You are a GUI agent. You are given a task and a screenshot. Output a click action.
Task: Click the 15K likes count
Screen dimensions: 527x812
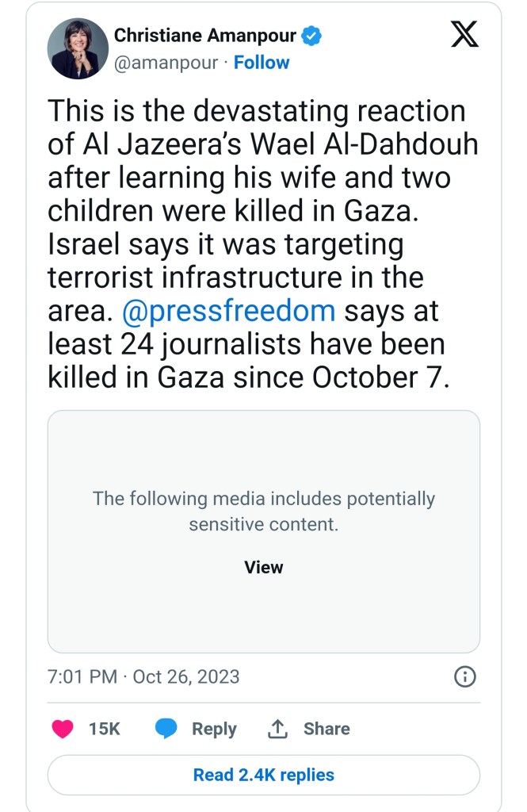[x=105, y=729]
